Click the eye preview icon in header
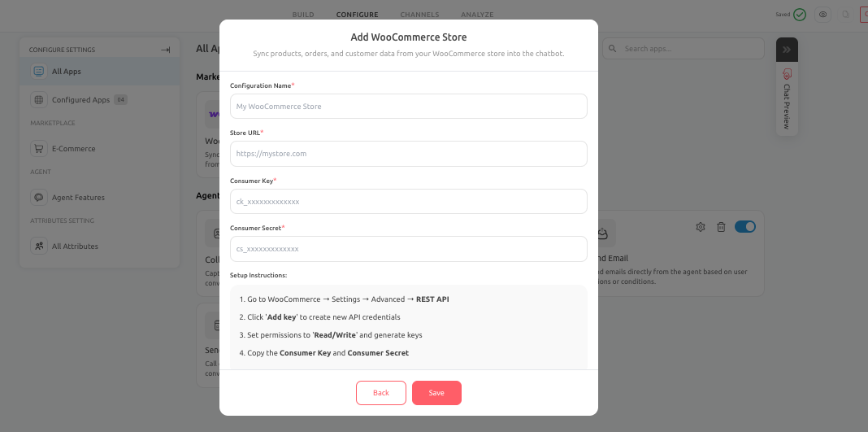The width and height of the screenshot is (868, 432). pyautogui.click(x=823, y=15)
